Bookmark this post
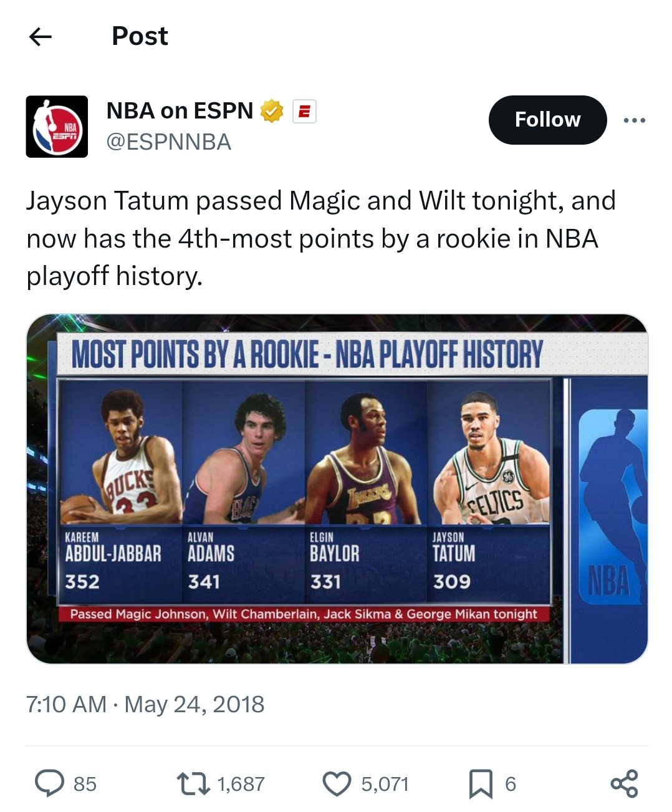Viewport: 672px width, 812px height. [x=480, y=784]
